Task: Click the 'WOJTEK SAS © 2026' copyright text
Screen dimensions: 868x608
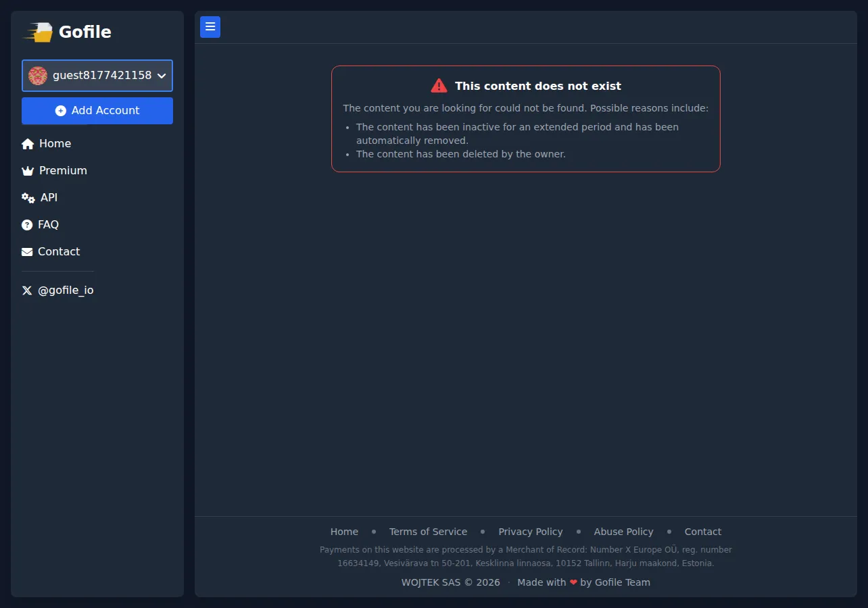Action: (451, 582)
